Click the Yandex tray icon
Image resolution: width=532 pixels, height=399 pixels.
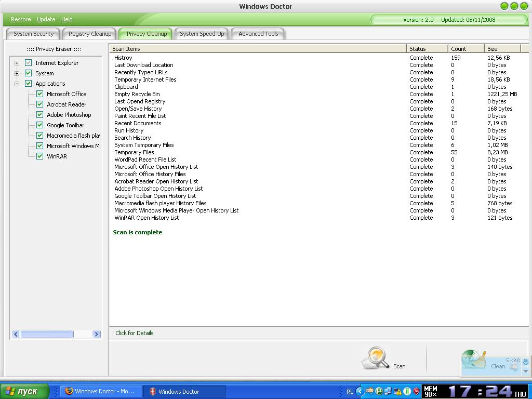tap(407, 391)
